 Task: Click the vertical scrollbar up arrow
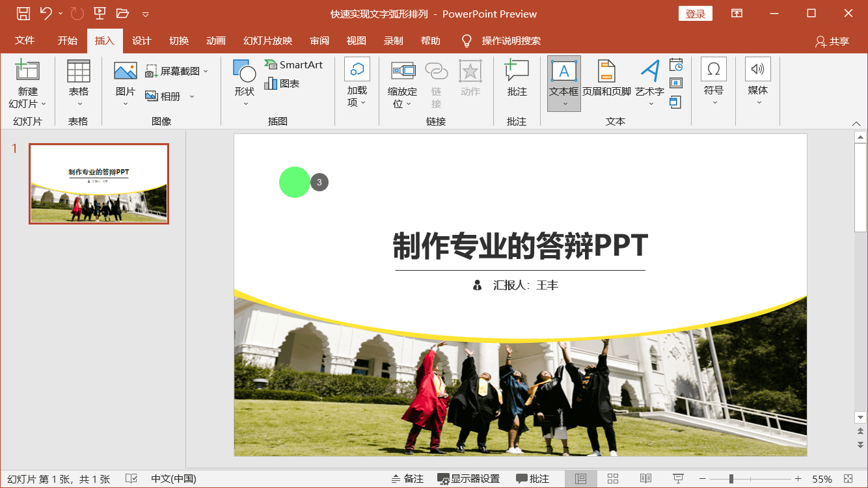coord(861,137)
